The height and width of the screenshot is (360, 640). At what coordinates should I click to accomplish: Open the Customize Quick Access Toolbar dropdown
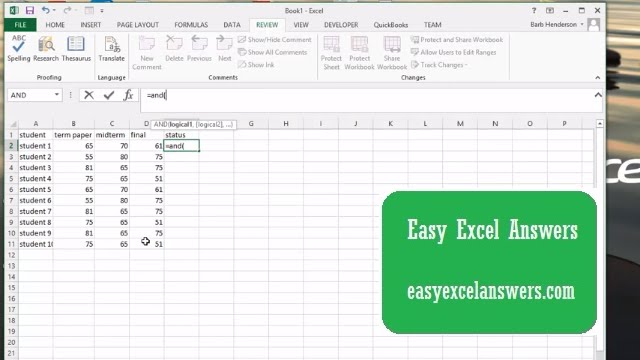102,10
